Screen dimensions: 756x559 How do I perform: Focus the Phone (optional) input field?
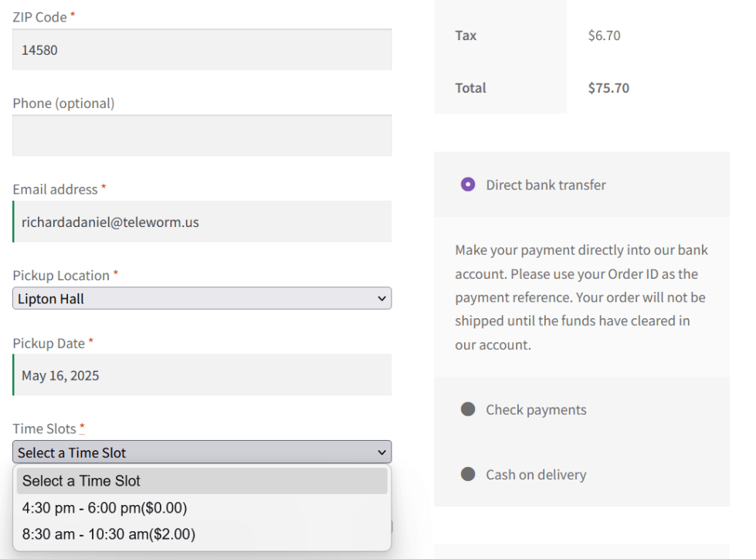(202, 136)
